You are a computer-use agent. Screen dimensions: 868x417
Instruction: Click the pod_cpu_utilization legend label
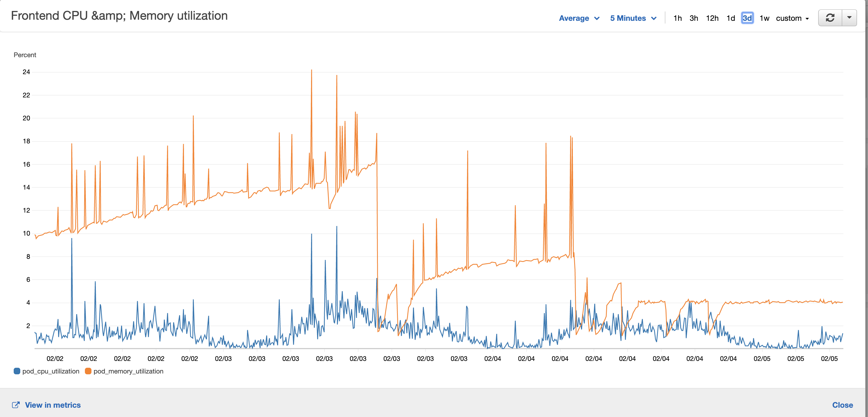coord(51,371)
